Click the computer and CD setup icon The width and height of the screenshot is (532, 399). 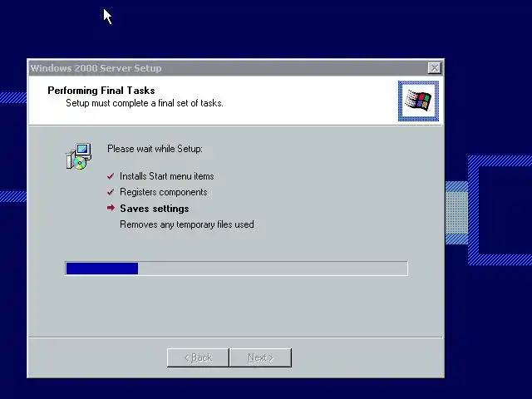[x=79, y=156]
